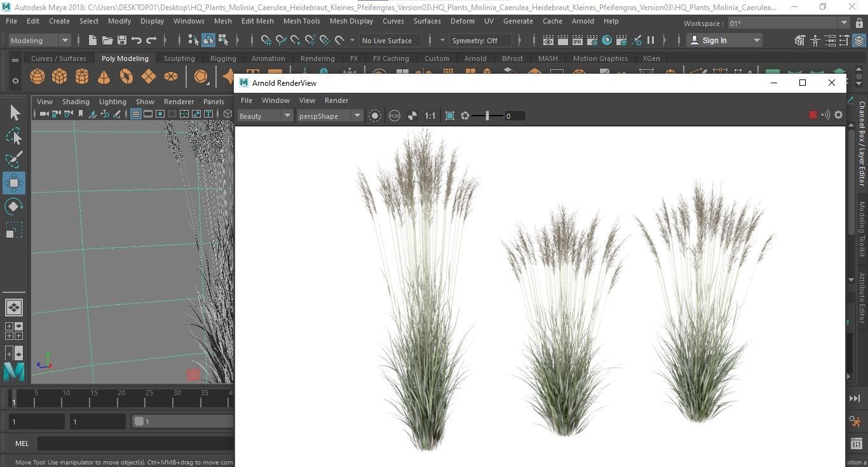The width and height of the screenshot is (868, 467).
Task: Toggle snap to grids magnet icon
Action: (266, 40)
